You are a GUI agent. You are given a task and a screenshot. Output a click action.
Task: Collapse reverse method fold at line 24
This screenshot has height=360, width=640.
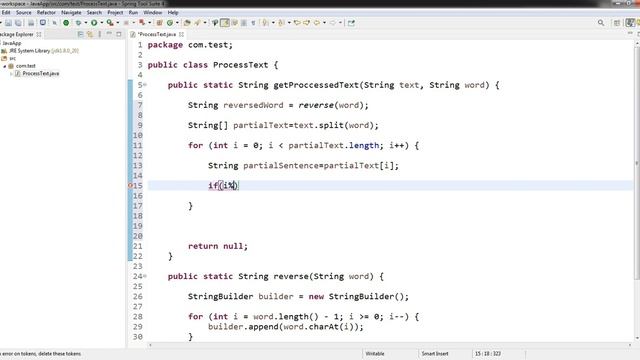pyautogui.click(x=145, y=276)
